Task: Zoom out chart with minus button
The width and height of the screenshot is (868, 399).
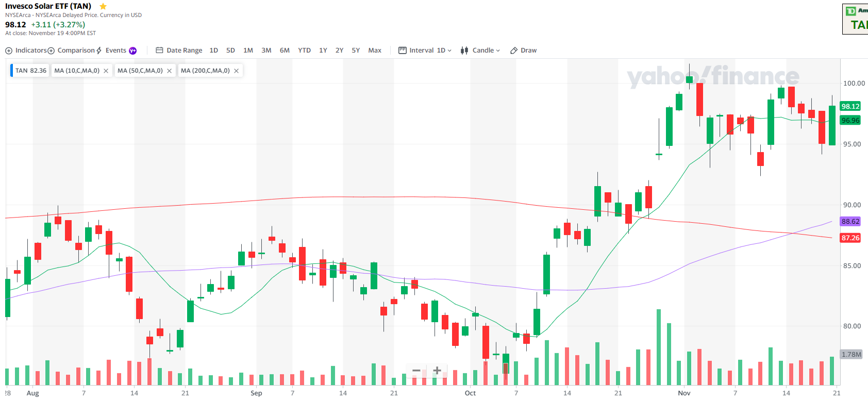Action: pos(416,371)
